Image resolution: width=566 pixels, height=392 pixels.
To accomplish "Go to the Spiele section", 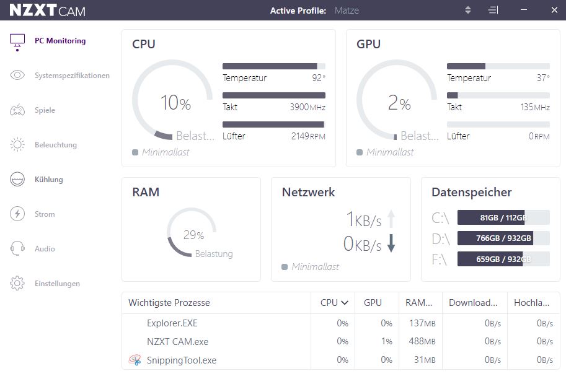I will (x=45, y=110).
